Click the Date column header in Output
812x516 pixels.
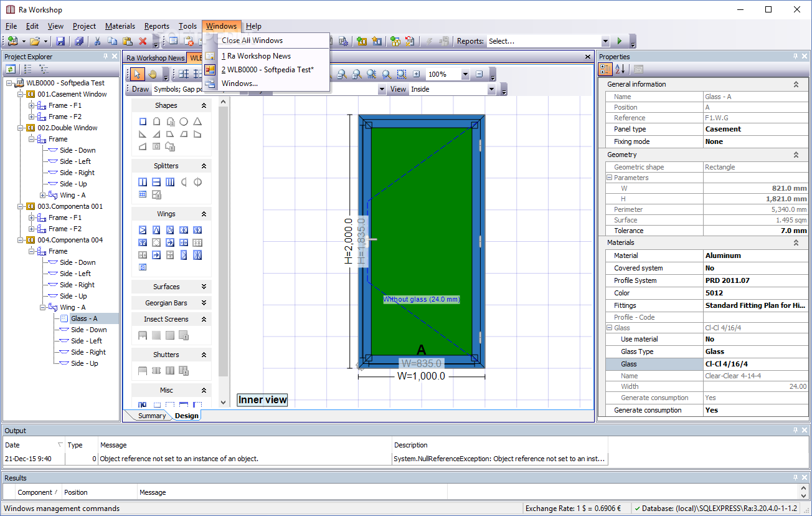coord(34,445)
